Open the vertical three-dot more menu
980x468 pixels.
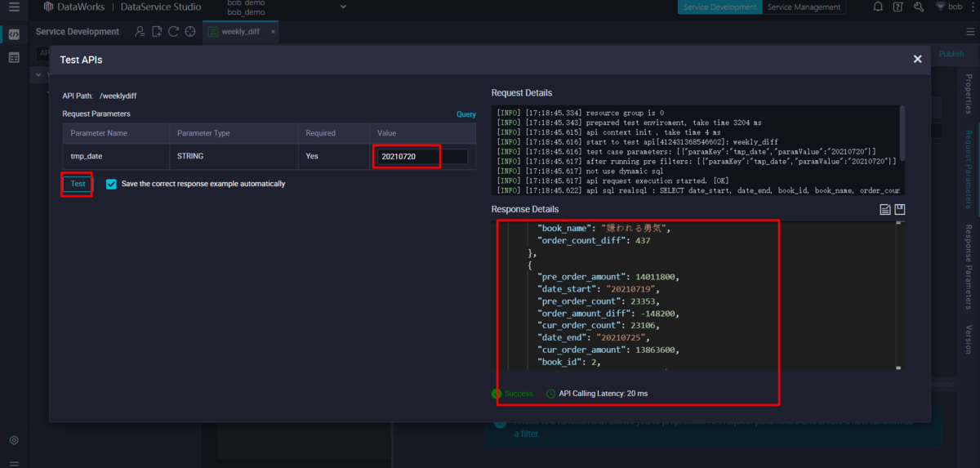pos(973,7)
